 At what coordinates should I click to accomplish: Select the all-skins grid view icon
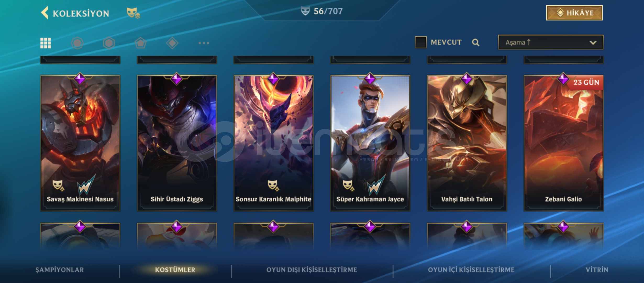(46, 43)
